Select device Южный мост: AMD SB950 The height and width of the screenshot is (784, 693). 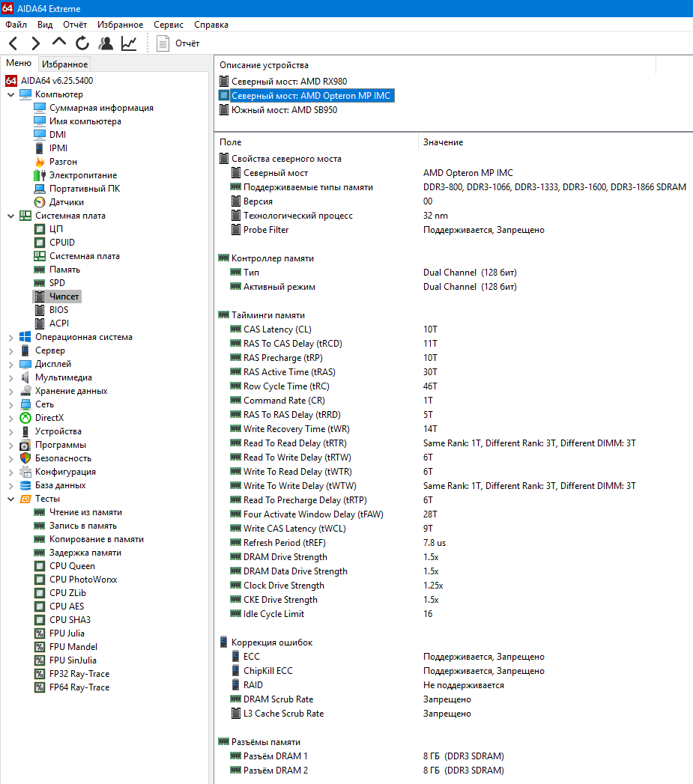(x=284, y=110)
